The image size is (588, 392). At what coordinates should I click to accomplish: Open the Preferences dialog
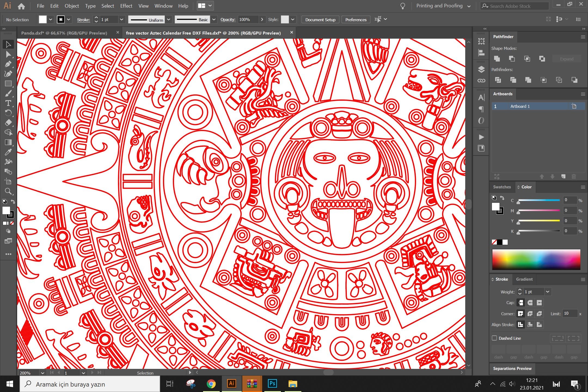(x=356, y=19)
